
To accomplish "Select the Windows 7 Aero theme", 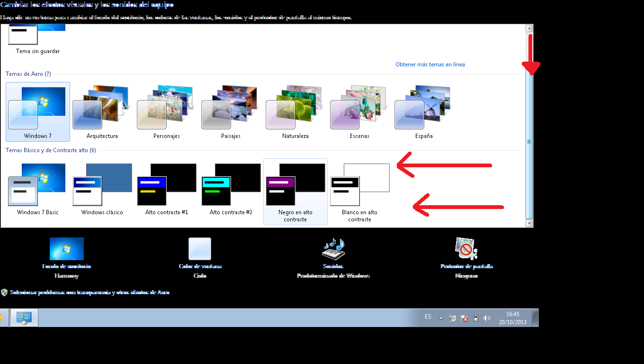I will tap(37, 112).
